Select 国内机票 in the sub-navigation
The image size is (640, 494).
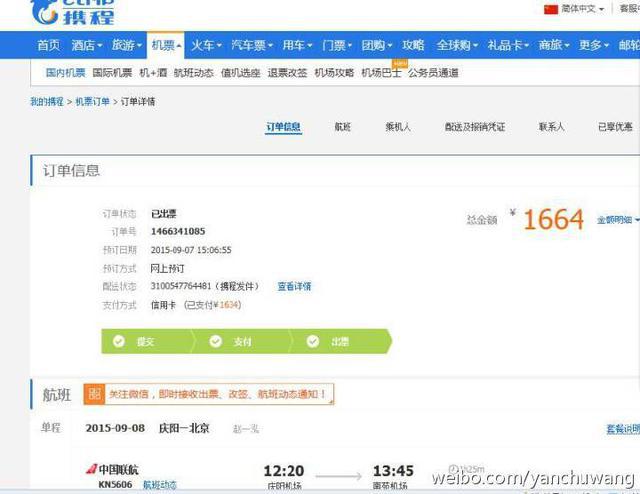point(65,73)
